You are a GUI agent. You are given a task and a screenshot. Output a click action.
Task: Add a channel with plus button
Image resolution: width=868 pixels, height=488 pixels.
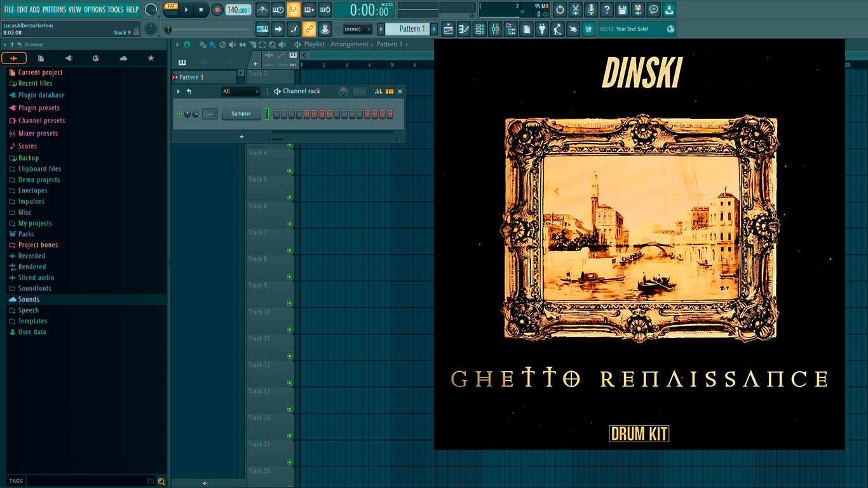[241, 137]
